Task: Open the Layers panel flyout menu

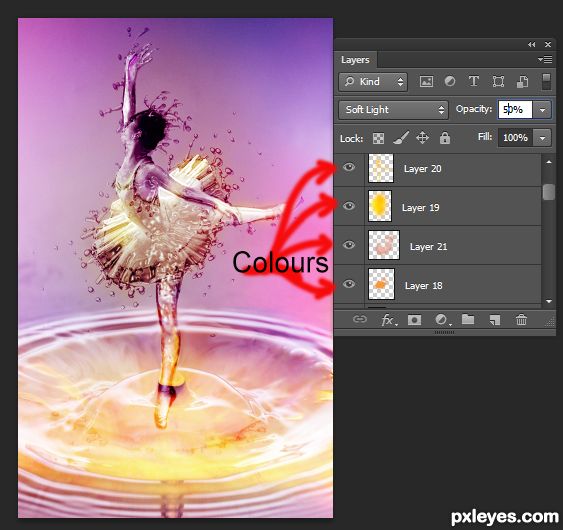Action: coord(545,59)
